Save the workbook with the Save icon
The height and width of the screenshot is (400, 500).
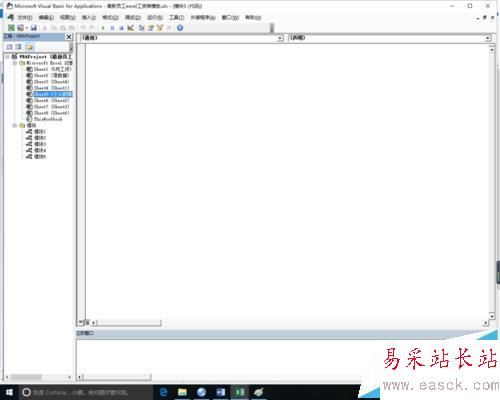pyautogui.click(x=34, y=28)
